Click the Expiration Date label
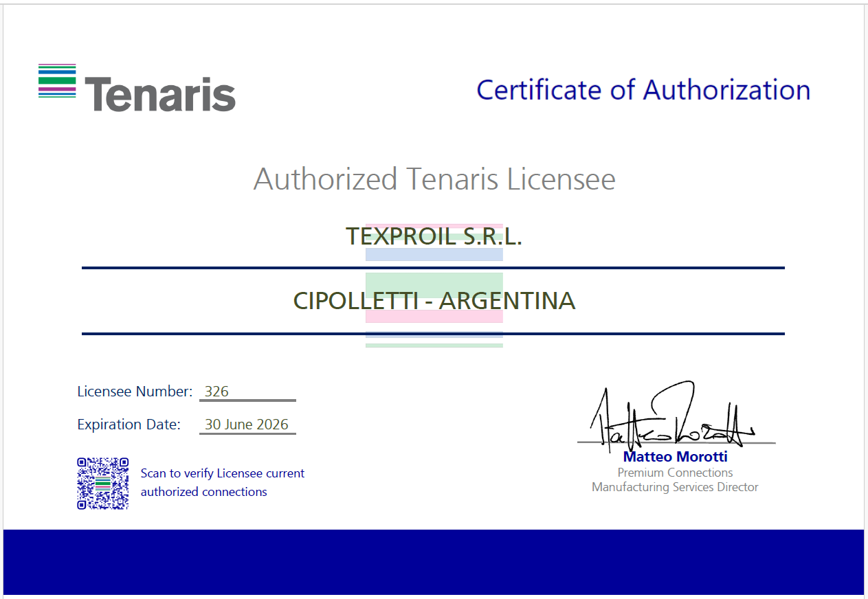The height and width of the screenshot is (599, 868). click(129, 425)
